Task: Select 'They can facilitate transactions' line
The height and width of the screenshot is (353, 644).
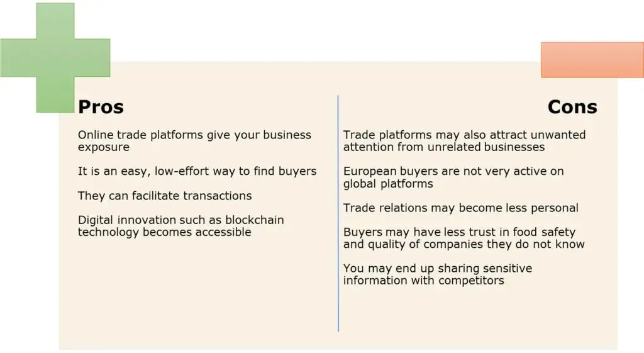Action: coord(165,196)
